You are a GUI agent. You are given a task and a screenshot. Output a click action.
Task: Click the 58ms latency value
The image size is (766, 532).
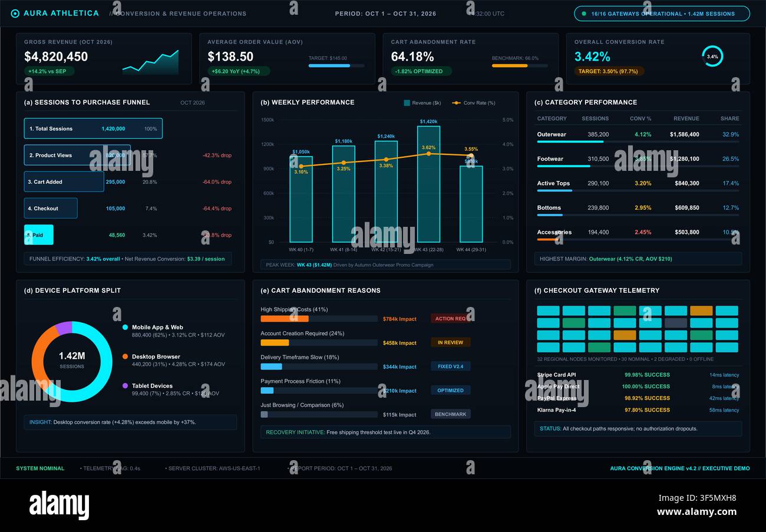coord(724,410)
